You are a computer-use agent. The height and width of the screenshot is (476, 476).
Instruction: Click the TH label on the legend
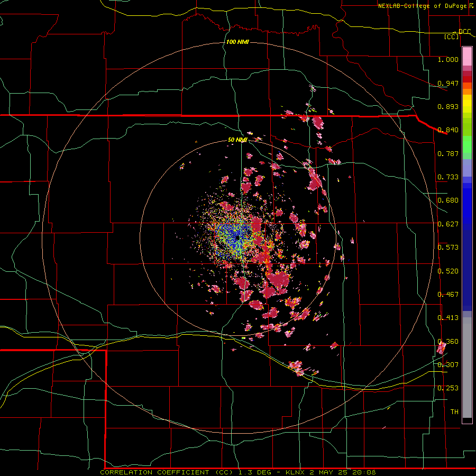pos(454,412)
